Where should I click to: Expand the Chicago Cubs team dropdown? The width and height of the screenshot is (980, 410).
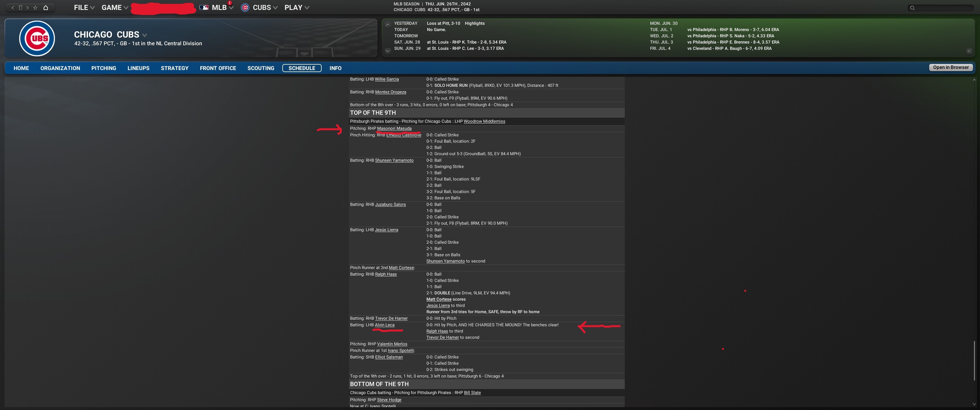[x=144, y=35]
